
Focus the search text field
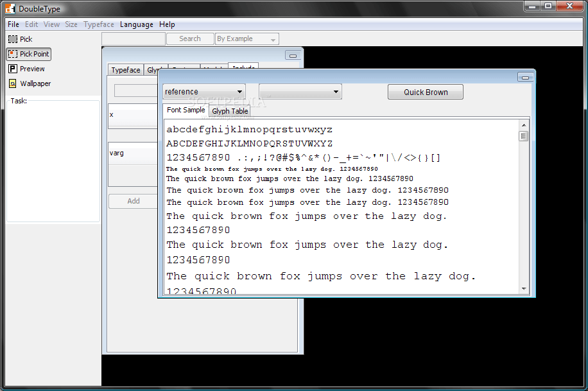tap(134, 39)
